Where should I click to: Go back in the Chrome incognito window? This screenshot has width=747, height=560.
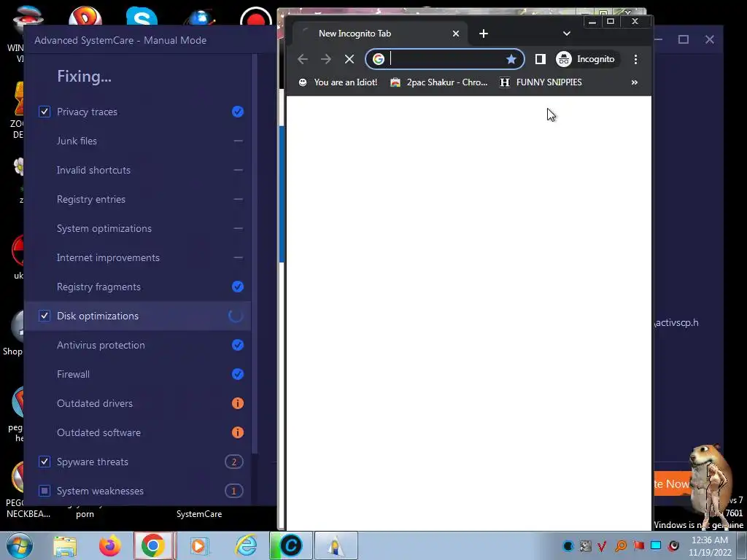(x=303, y=59)
